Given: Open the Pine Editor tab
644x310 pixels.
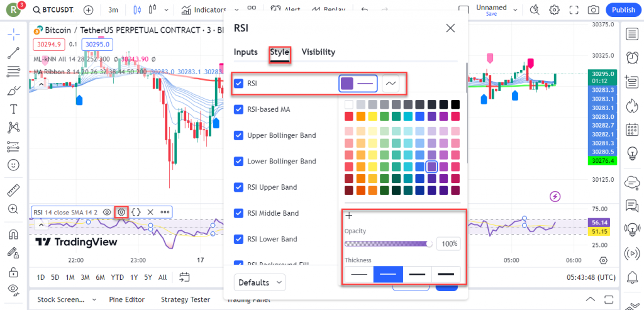Looking at the screenshot, I should pyautogui.click(x=127, y=299).
